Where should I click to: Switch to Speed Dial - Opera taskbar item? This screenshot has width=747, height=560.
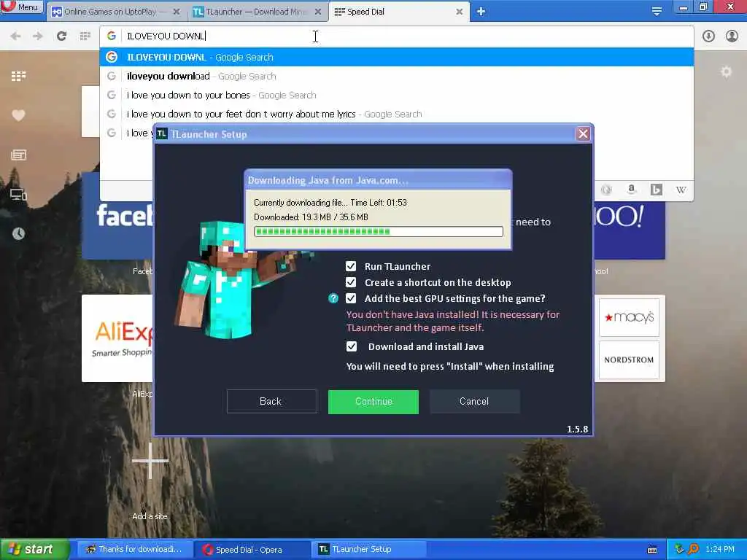pos(252,550)
